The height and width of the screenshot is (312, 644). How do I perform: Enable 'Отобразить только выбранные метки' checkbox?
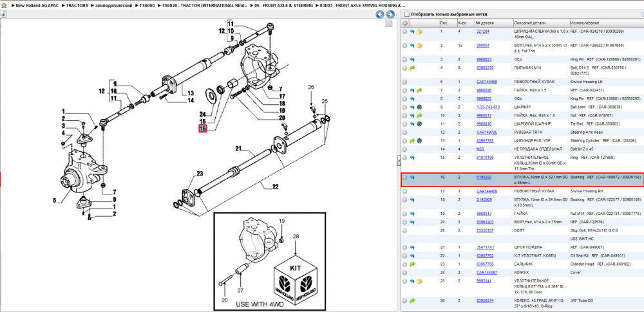point(406,14)
